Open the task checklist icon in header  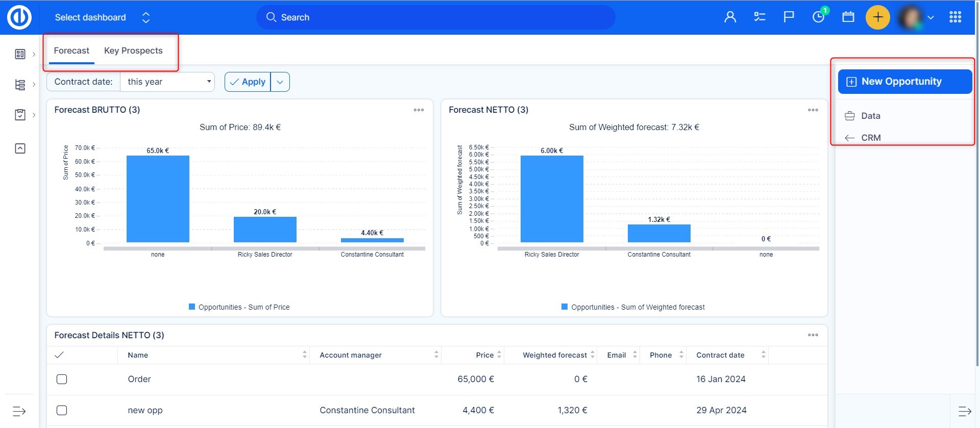click(759, 17)
